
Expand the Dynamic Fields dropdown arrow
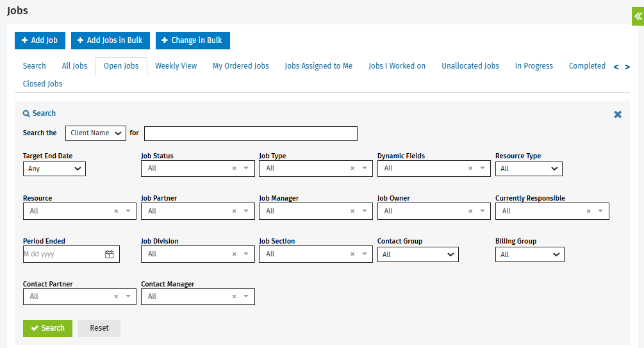click(483, 168)
